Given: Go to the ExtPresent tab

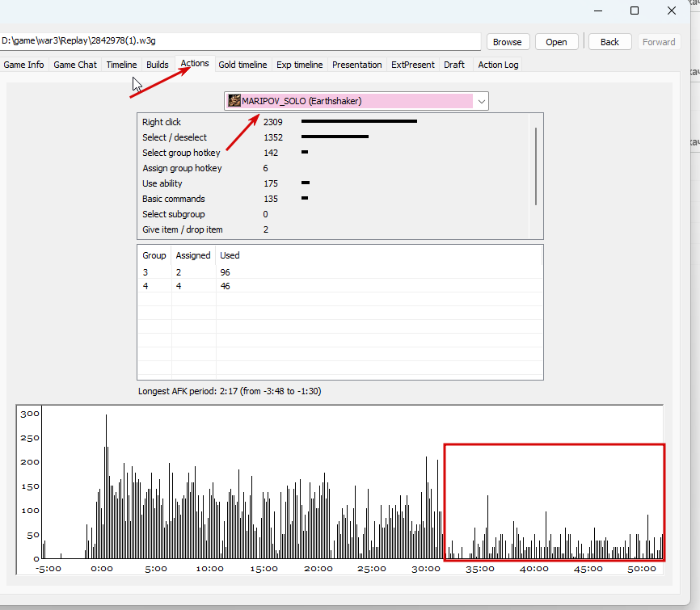Looking at the screenshot, I should 412,65.
